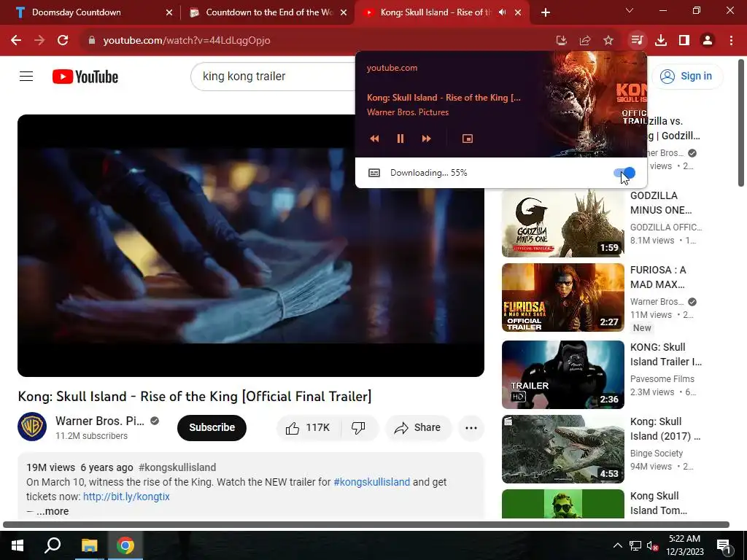The height and width of the screenshot is (560, 747).
Task: Open the KONG: Skull Island Trailer thumbnail
Action: click(562, 375)
